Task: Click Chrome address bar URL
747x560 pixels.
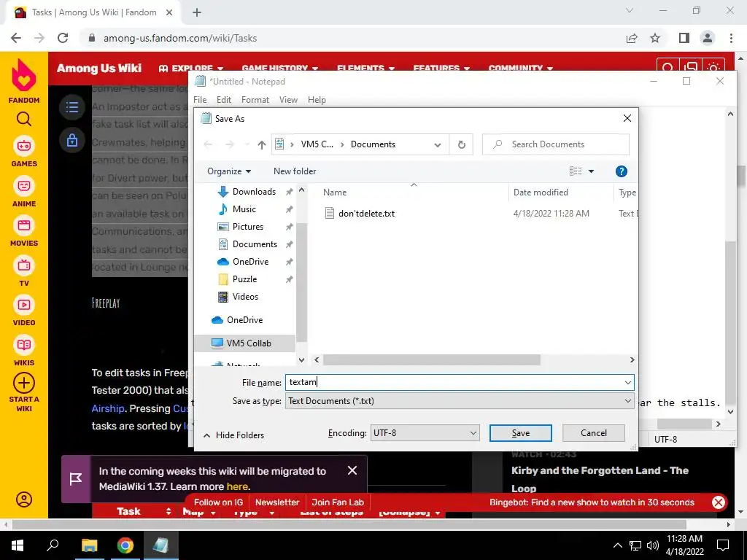Action: click(180, 38)
